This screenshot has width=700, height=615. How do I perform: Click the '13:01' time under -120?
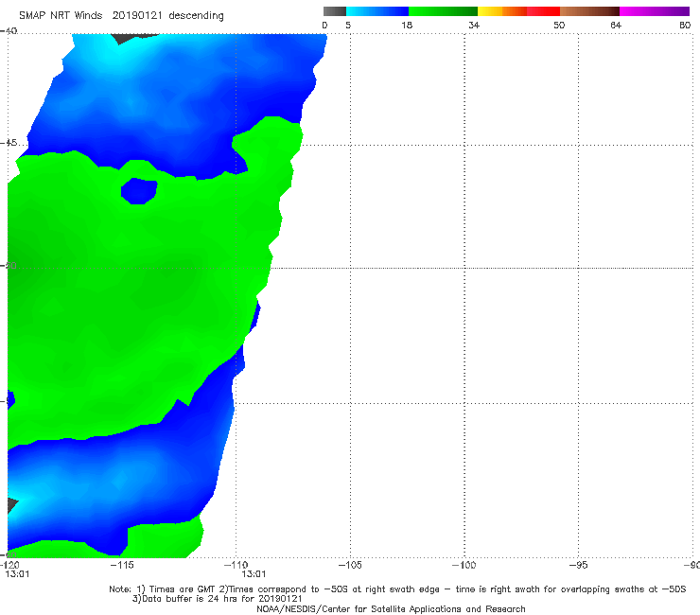17,574
